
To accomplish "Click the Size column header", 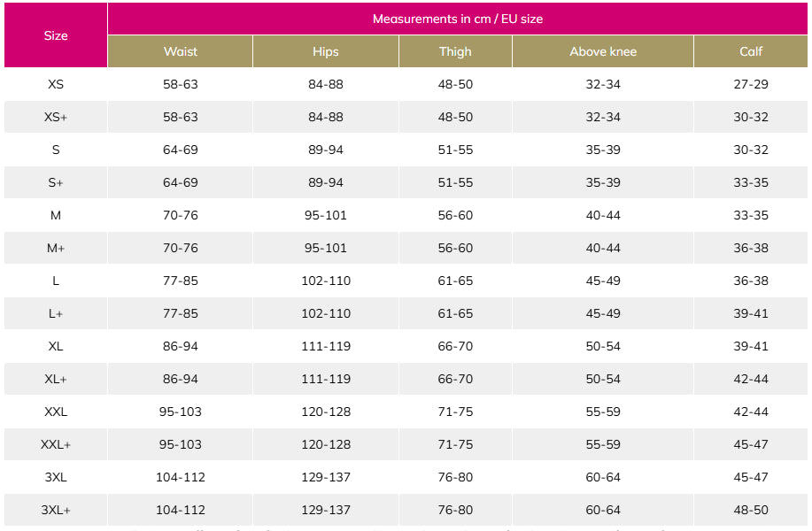I will [56, 35].
